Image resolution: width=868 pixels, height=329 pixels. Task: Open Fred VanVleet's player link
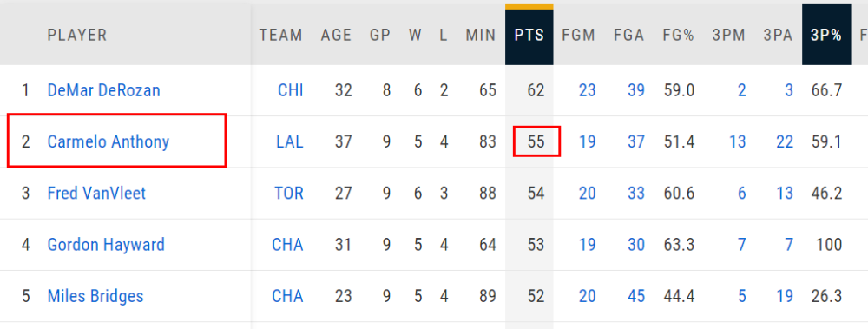96,194
